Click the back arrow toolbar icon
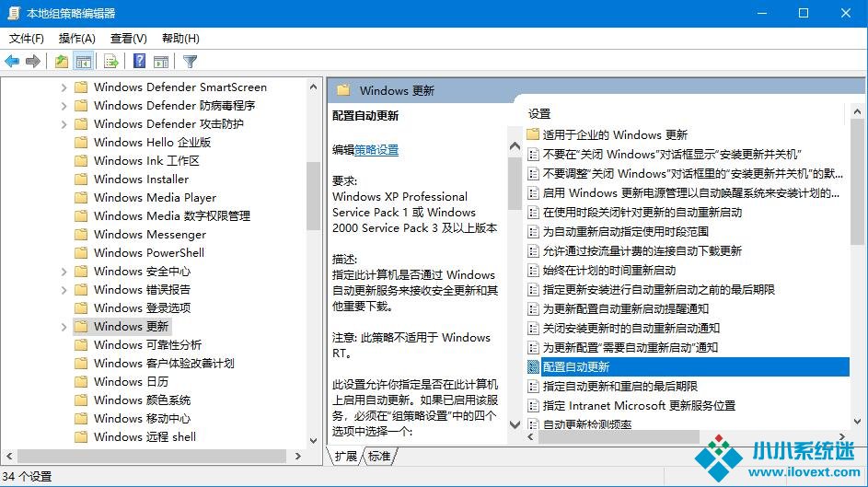This screenshot has height=487, width=868. coord(12,62)
